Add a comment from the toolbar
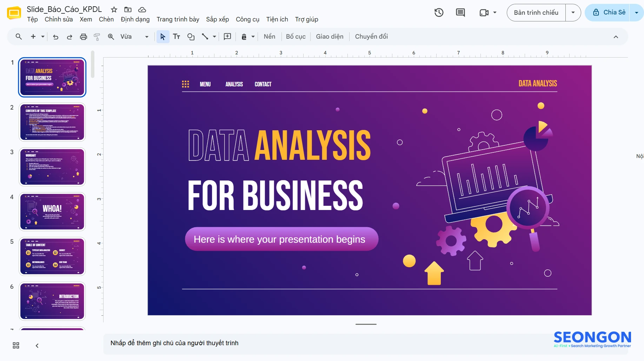The height and width of the screenshot is (361, 644). [227, 37]
